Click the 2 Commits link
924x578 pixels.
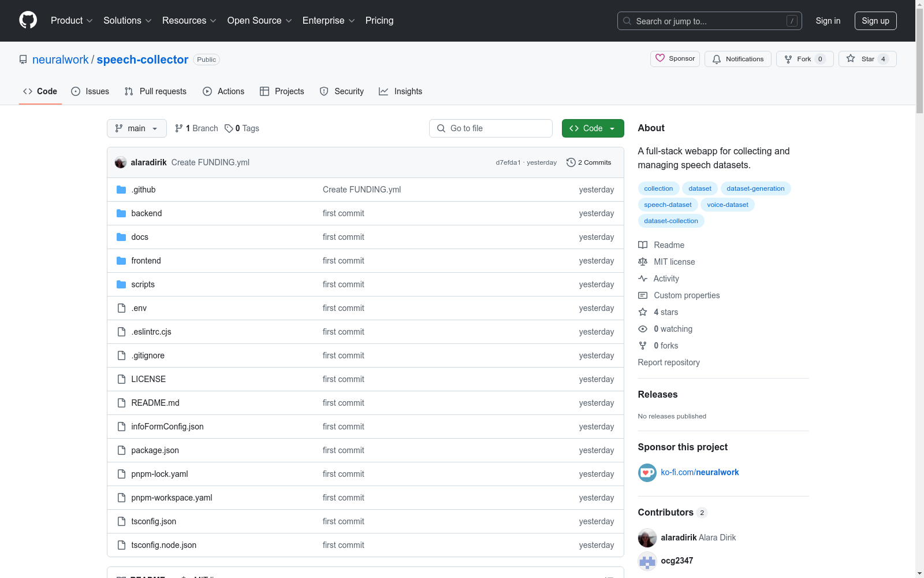tap(589, 162)
